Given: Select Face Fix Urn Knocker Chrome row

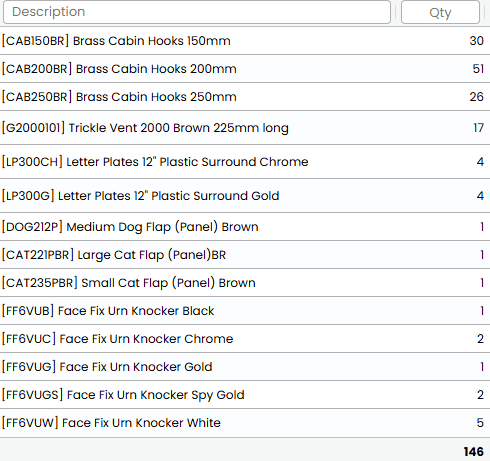Looking at the screenshot, I should (x=245, y=339).
